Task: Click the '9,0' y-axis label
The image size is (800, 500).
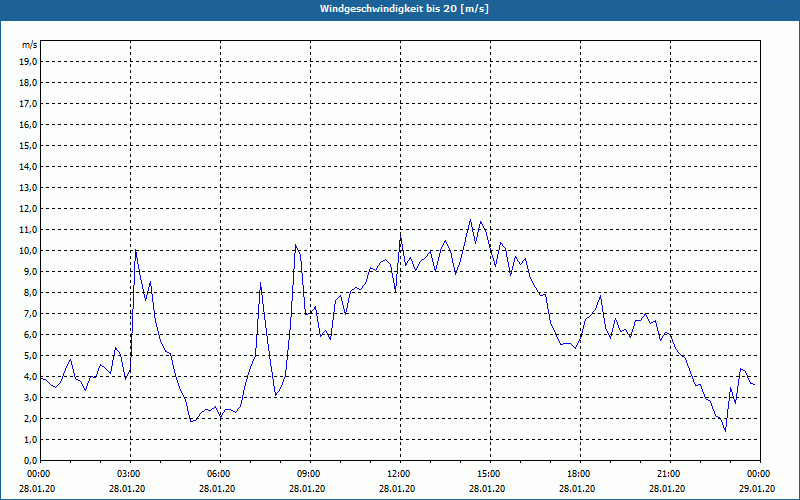Action: click(x=30, y=271)
